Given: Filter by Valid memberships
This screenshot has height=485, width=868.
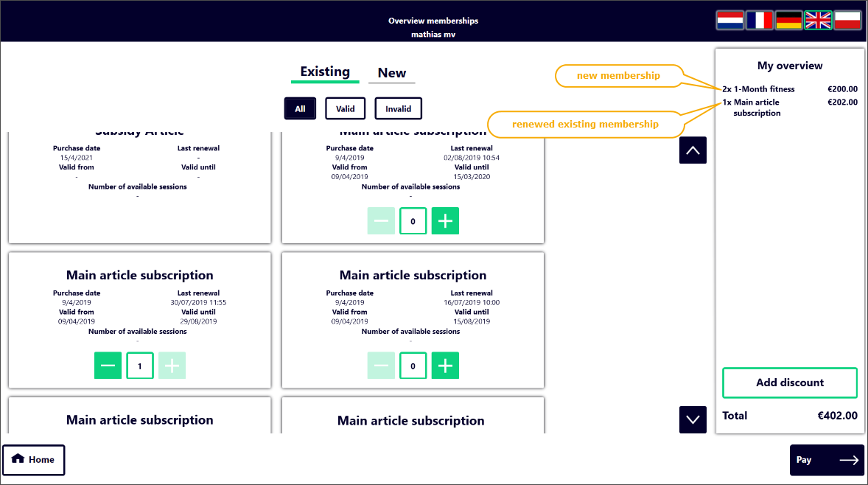Looking at the screenshot, I should pos(345,108).
